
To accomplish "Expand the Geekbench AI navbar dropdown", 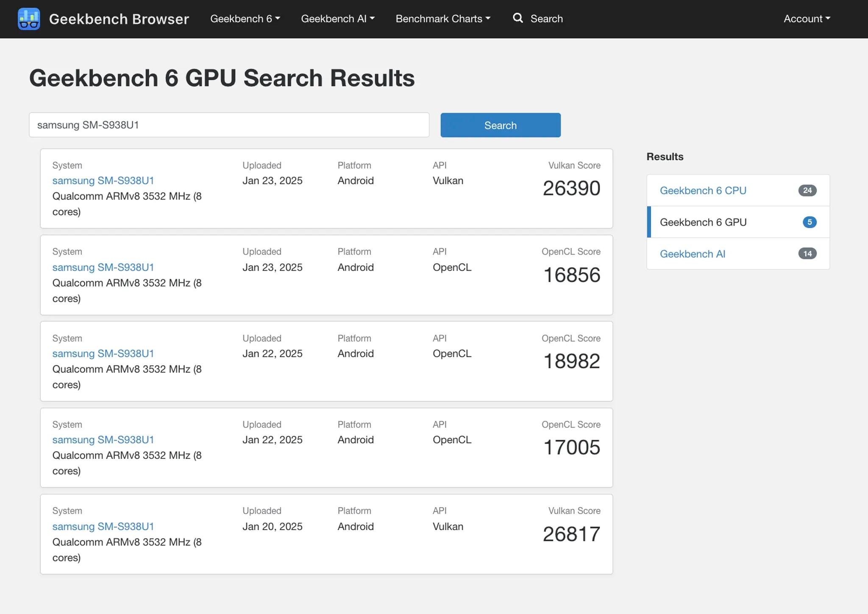I will coord(337,19).
